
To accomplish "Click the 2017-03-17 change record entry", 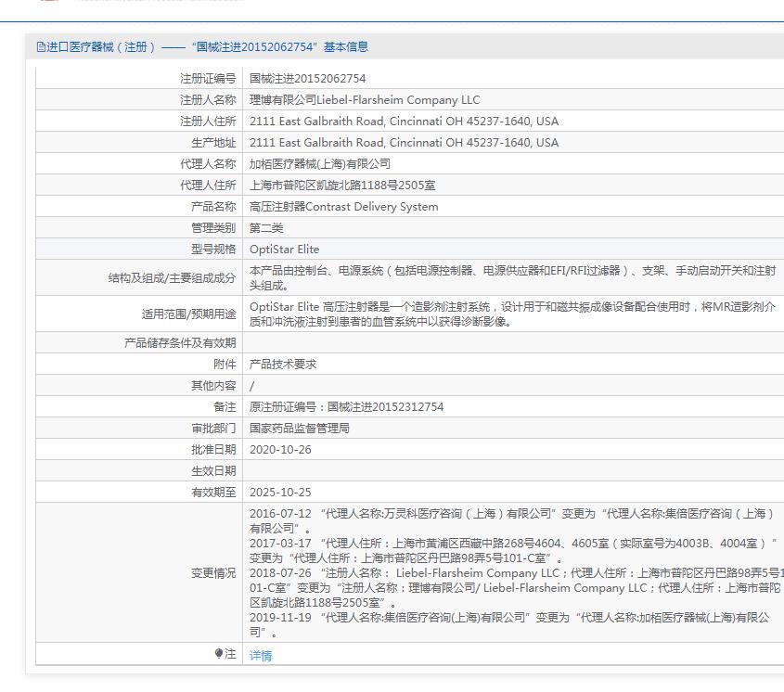I will (x=512, y=550).
